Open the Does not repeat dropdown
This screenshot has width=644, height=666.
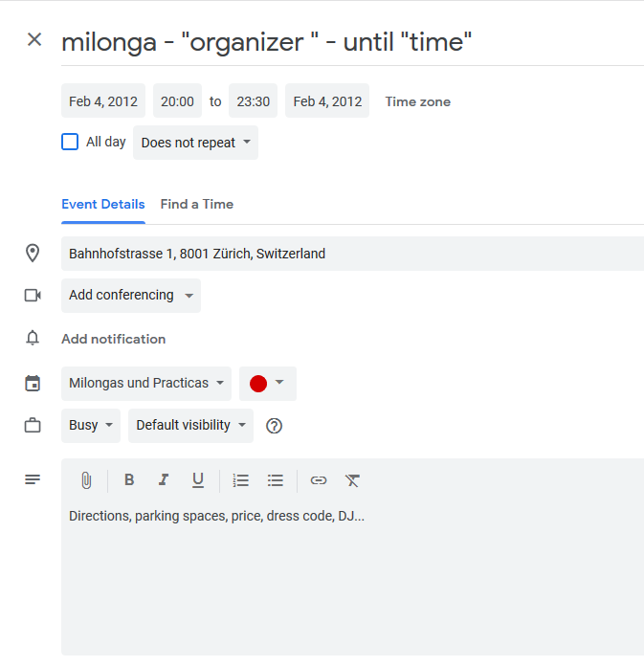pos(195,143)
